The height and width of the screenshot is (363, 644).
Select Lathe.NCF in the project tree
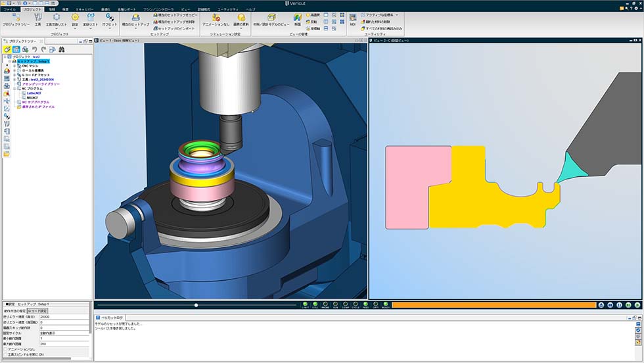(34, 93)
